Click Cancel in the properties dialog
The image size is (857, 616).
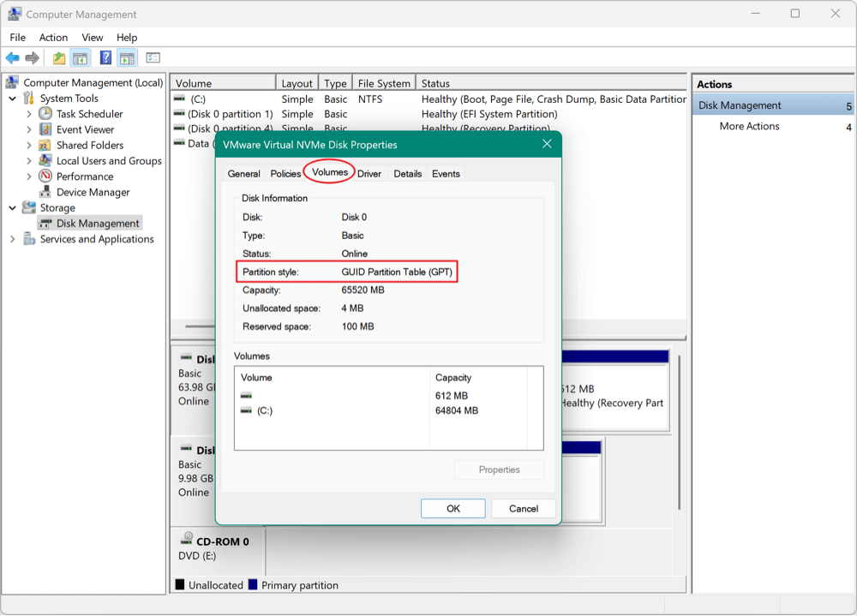[523, 508]
